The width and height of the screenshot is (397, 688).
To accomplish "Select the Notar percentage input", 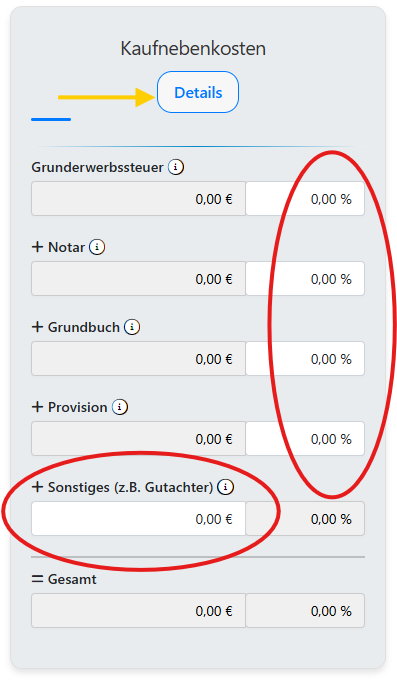I will pos(305,279).
